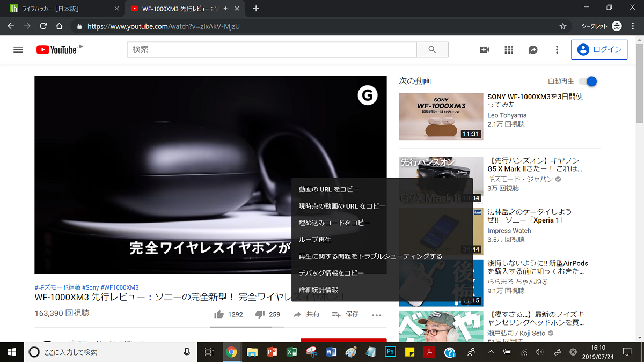This screenshot has height=362, width=644.
Task: Open Chrome home page button
Action: click(60, 26)
